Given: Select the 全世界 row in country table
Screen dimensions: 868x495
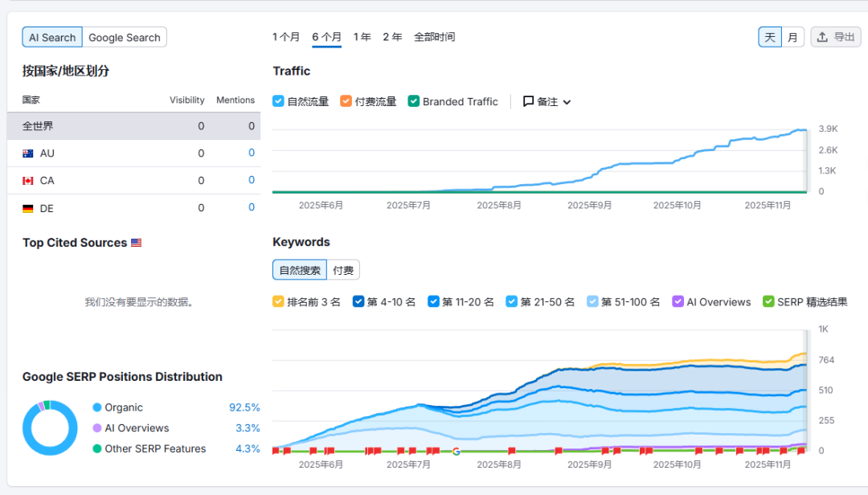Looking at the screenshot, I should tap(39, 126).
